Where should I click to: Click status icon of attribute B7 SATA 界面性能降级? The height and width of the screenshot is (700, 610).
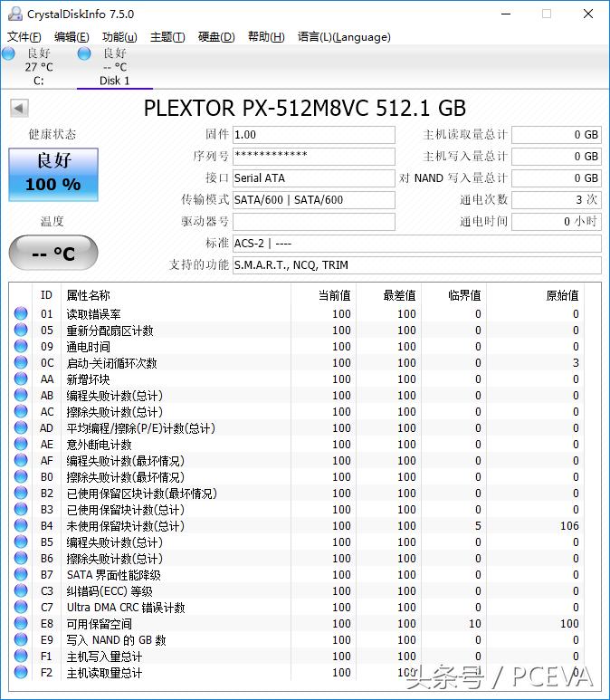(x=21, y=574)
